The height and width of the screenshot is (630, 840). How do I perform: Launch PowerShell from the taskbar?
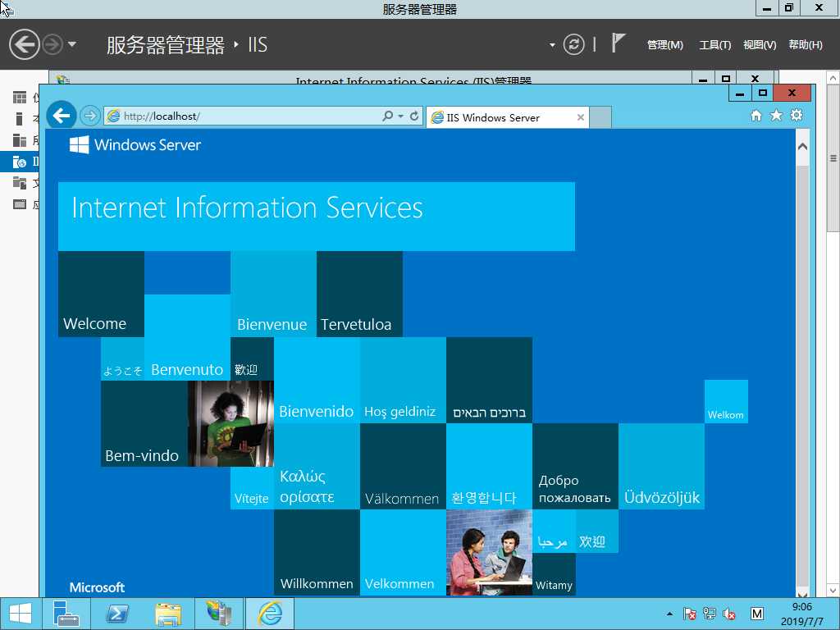(117, 614)
